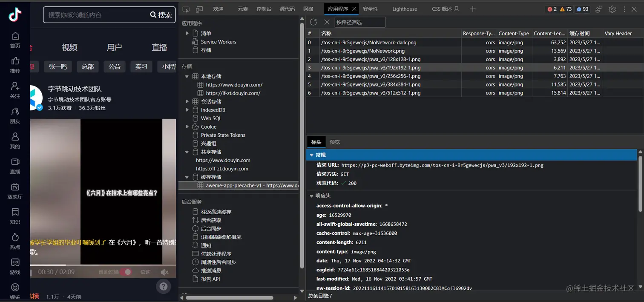The height and width of the screenshot is (302, 644).
Task: Open 我的 profile in Douyin sidebar
Action: click(15, 141)
